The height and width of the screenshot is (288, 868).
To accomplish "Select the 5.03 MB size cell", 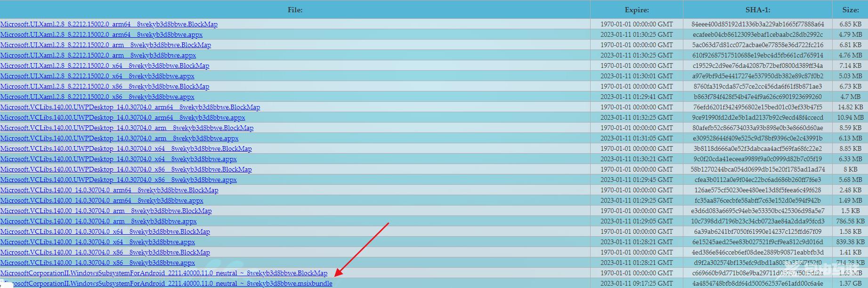I will click(851, 76).
